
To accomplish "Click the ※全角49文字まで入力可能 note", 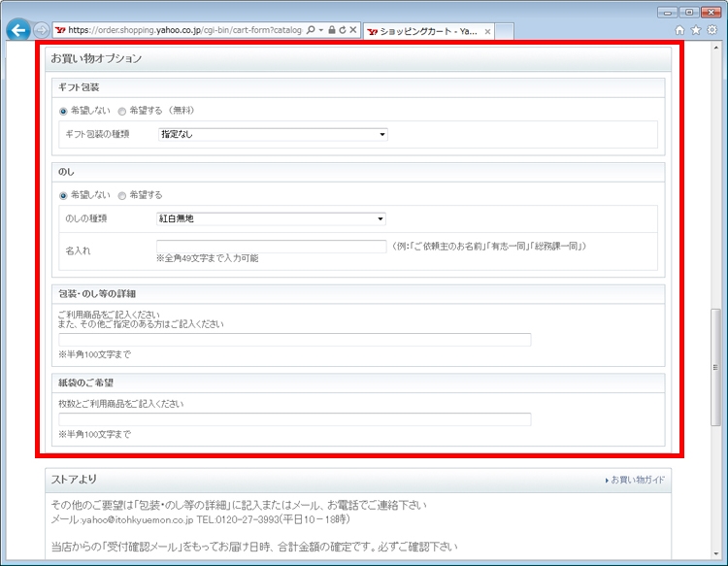I will [x=208, y=258].
